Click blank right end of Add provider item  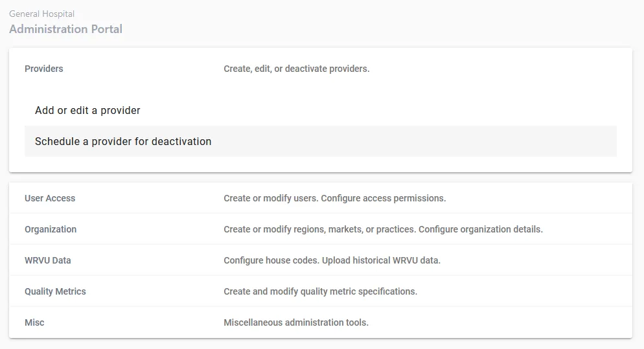click(518, 110)
